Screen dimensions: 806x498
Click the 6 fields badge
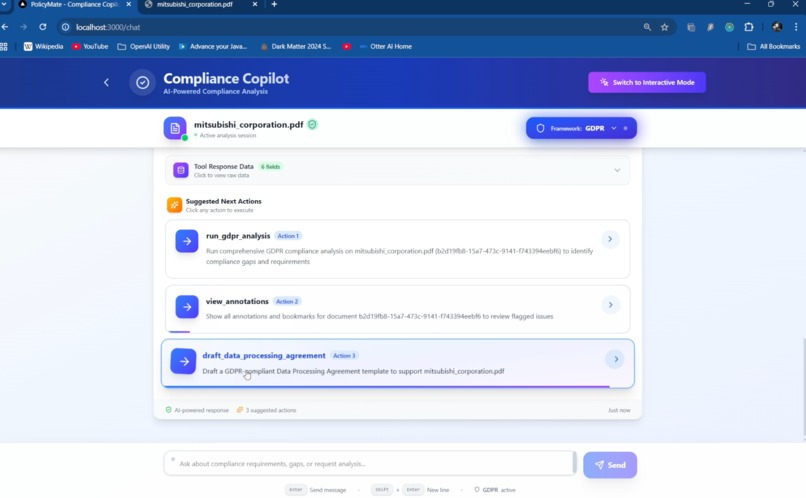270,167
